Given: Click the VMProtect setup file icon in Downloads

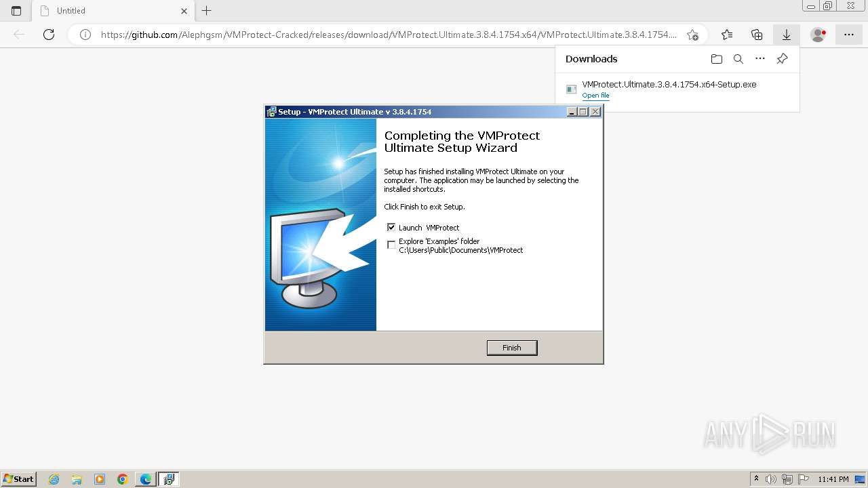Looking at the screenshot, I should point(571,89).
